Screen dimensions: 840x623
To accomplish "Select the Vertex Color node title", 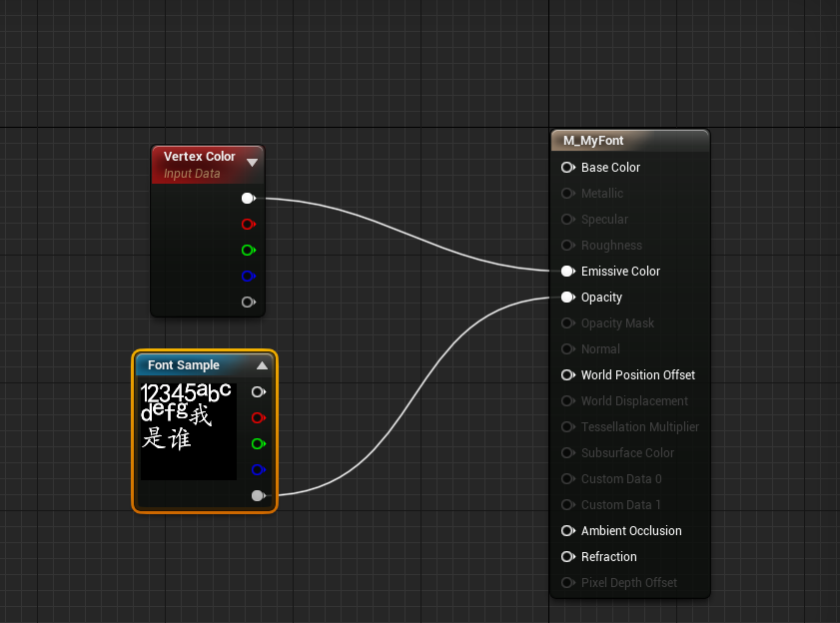I will click(x=200, y=157).
